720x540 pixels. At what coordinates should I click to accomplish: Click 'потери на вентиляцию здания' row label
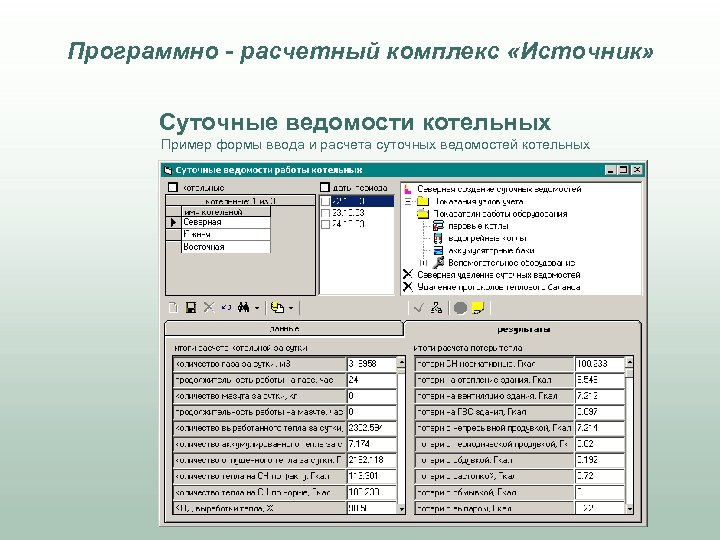coord(494,396)
